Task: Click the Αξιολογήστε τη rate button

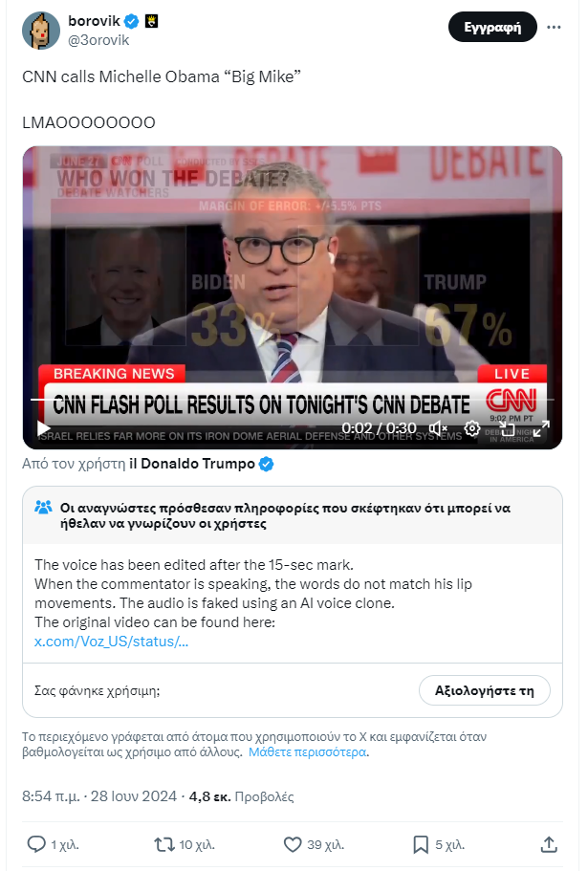Action: click(484, 690)
